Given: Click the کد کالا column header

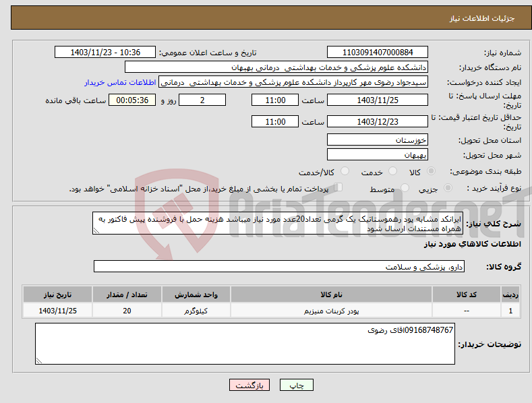Looking at the screenshot, I should click(467, 294).
